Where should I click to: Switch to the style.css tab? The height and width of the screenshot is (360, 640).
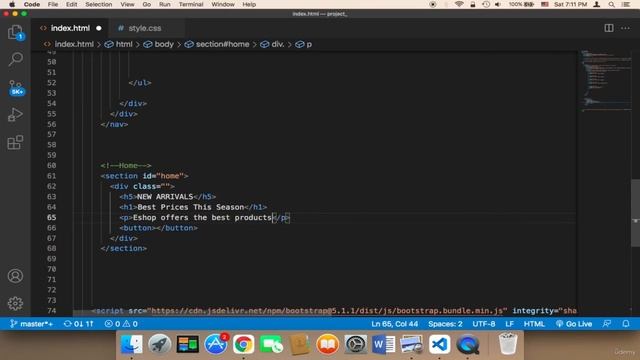click(144, 28)
